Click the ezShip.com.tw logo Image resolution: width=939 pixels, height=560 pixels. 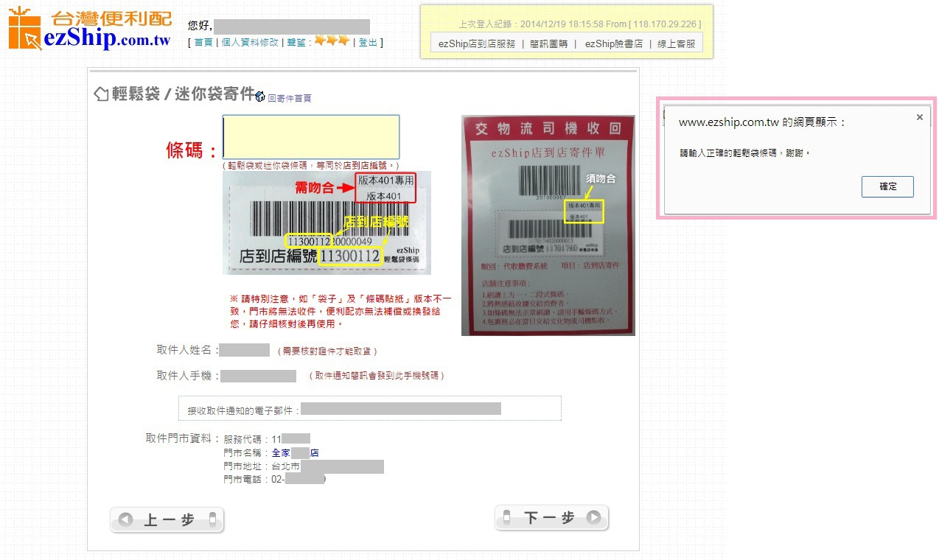(x=90, y=29)
